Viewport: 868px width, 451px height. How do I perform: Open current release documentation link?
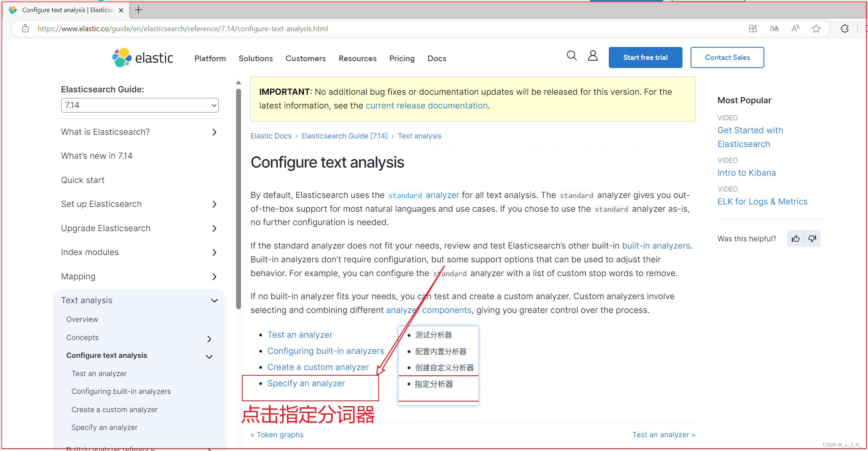point(427,106)
